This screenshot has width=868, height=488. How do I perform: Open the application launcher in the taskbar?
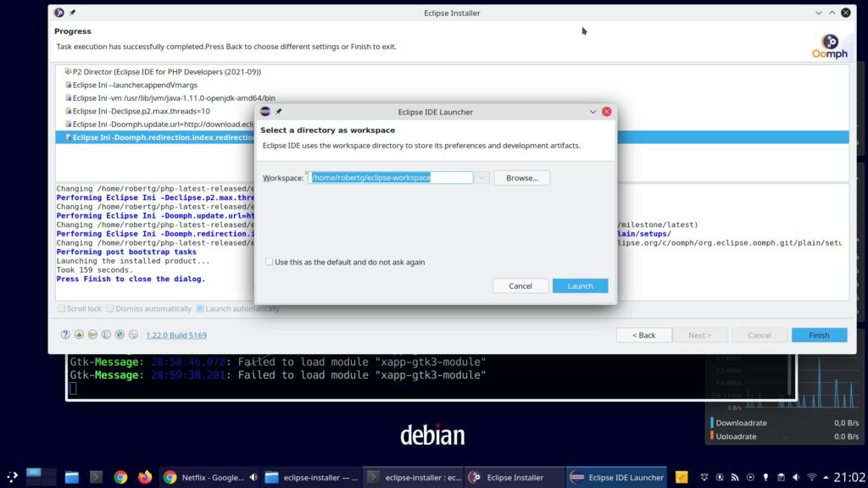12,477
